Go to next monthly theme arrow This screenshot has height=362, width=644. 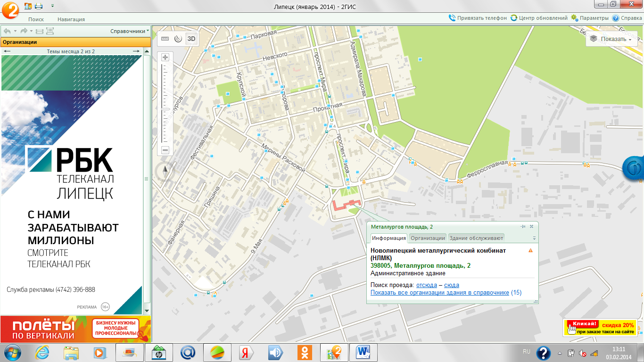pos(136,51)
